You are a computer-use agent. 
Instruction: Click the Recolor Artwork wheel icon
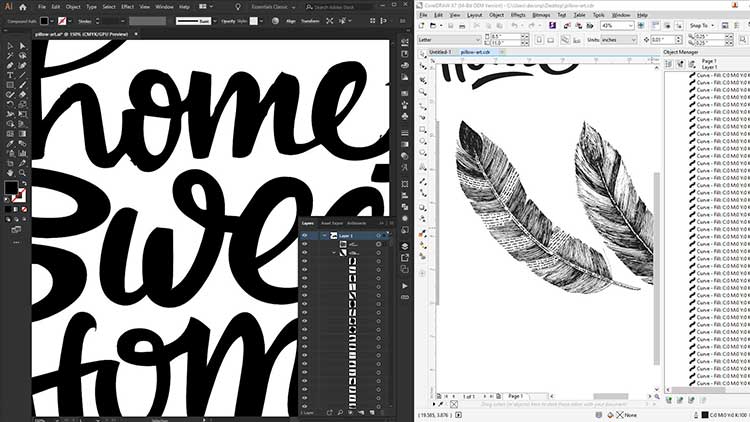[x=275, y=21]
